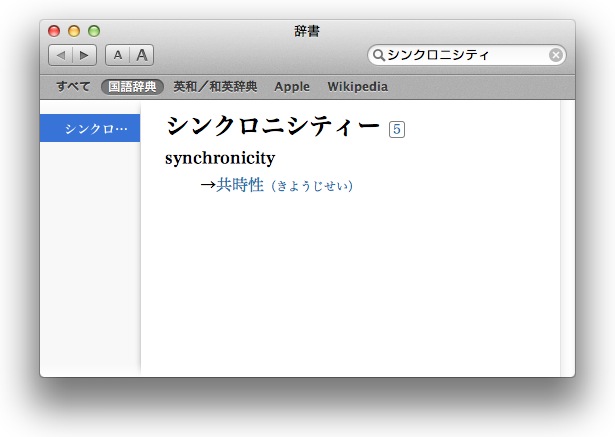Decrease text size with small A button

pos(118,55)
